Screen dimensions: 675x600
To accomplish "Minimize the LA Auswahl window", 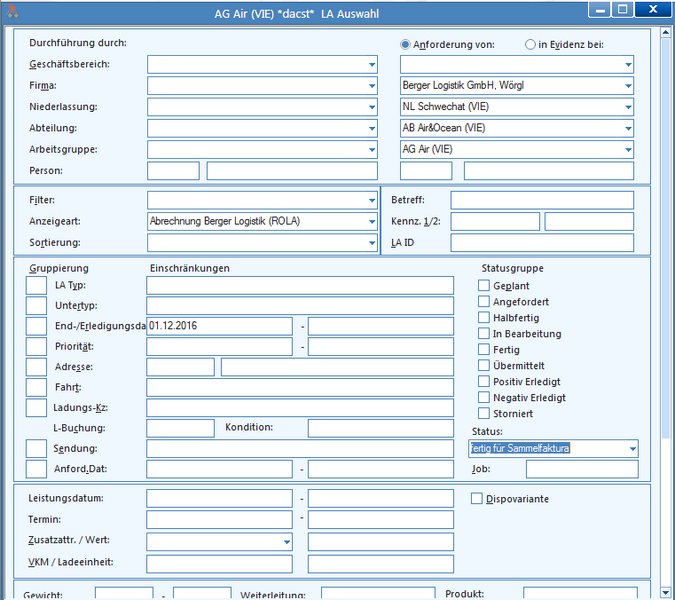I will [x=600, y=9].
